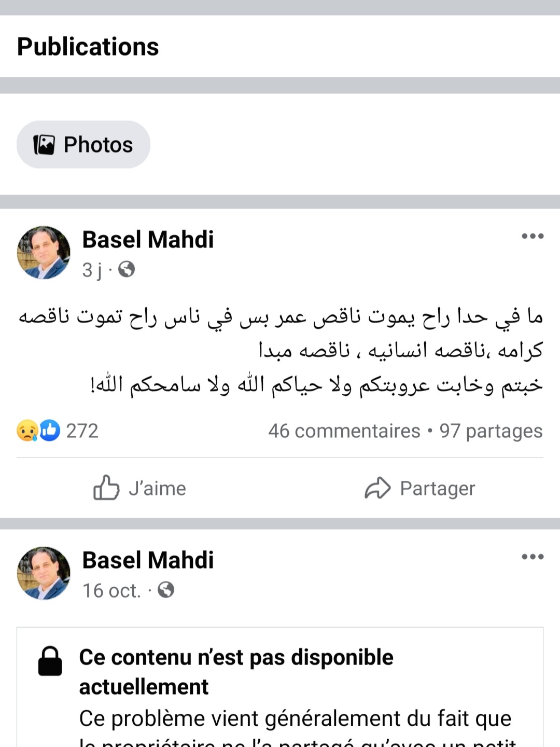Screen dimensions: 560x747
Task: Open Basel Mahdi's name on first post
Action: pyautogui.click(x=148, y=240)
